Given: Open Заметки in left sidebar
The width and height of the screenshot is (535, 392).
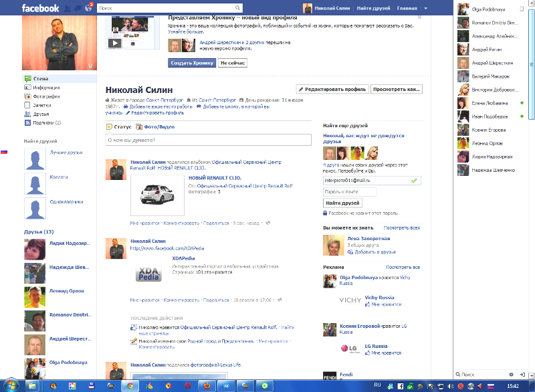Looking at the screenshot, I should click(x=41, y=106).
